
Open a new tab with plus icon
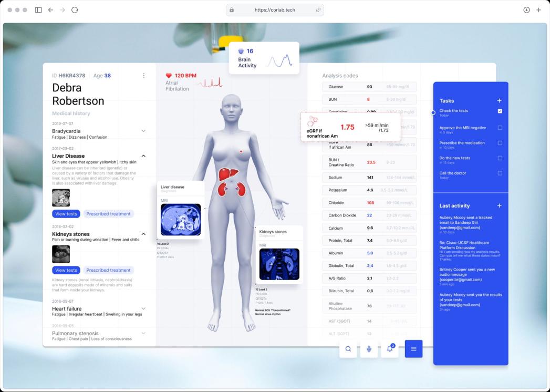(538, 10)
